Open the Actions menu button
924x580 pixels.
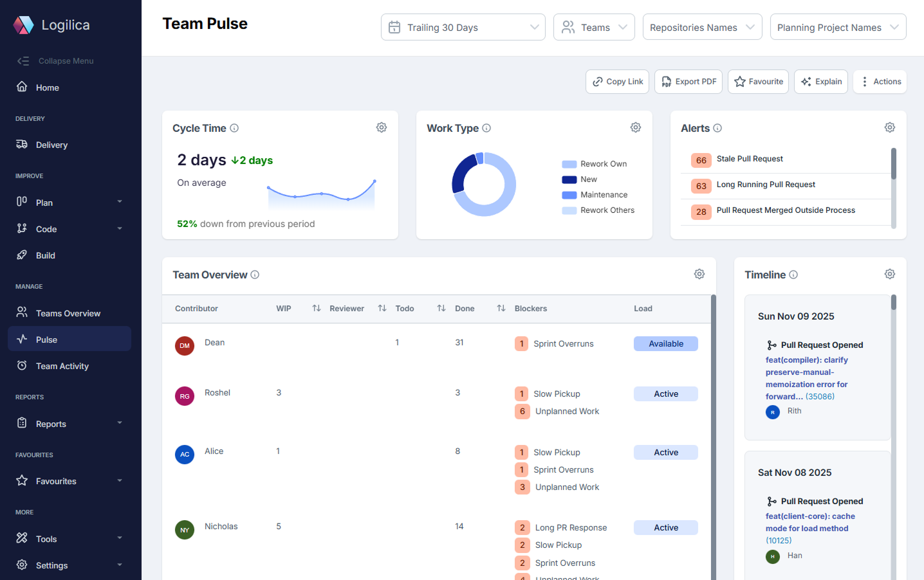pos(880,82)
